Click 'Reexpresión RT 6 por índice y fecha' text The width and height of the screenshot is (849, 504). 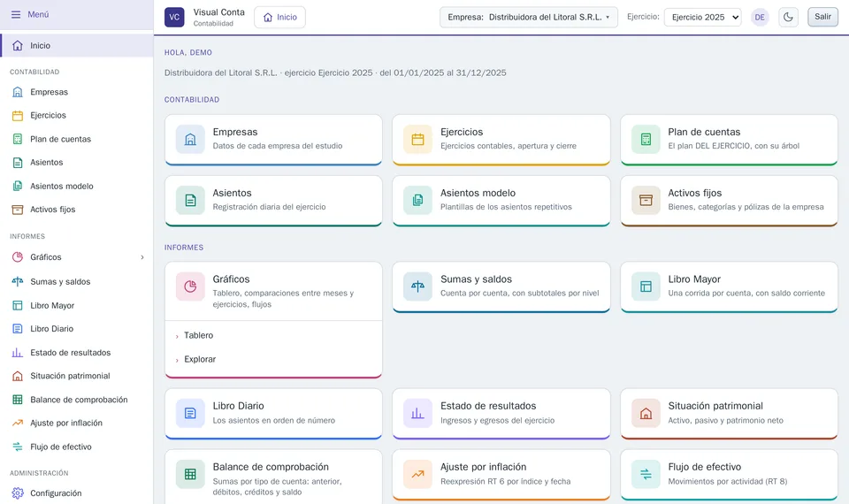505,481
